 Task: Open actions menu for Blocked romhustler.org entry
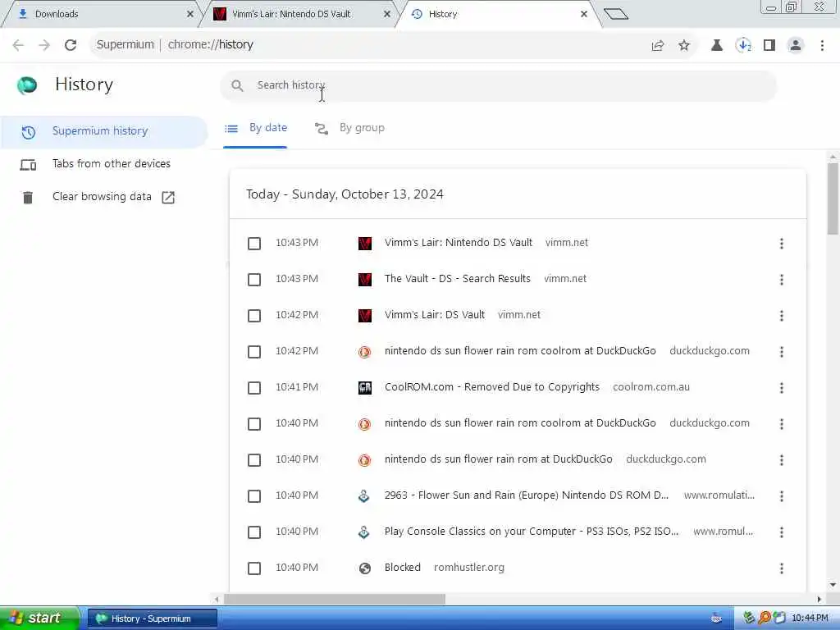pyautogui.click(x=782, y=568)
